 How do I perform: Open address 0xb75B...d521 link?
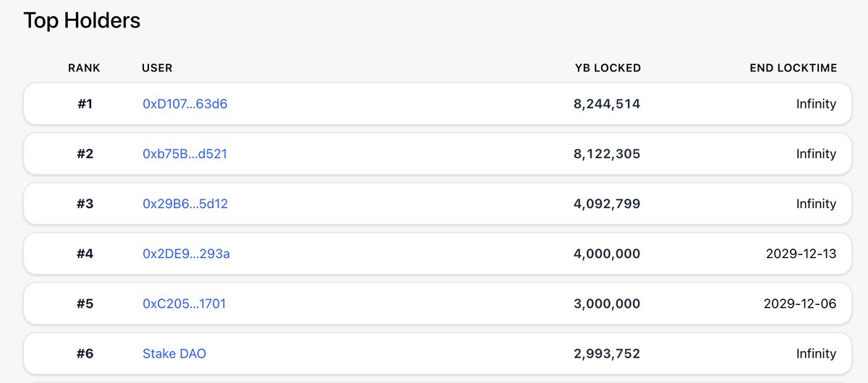pos(185,154)
